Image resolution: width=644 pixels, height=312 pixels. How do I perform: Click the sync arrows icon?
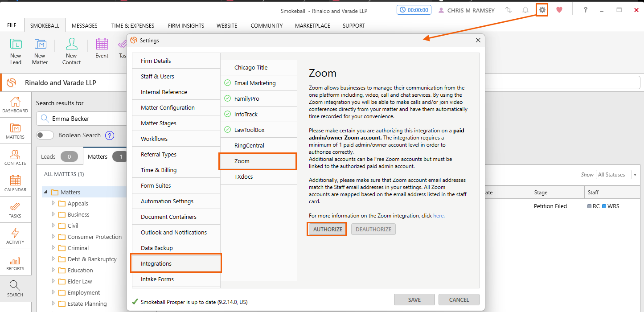[x=509, y=10]
